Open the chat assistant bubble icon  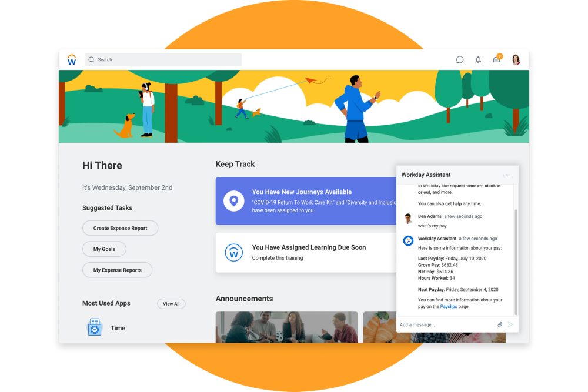[x=460, y=59]
